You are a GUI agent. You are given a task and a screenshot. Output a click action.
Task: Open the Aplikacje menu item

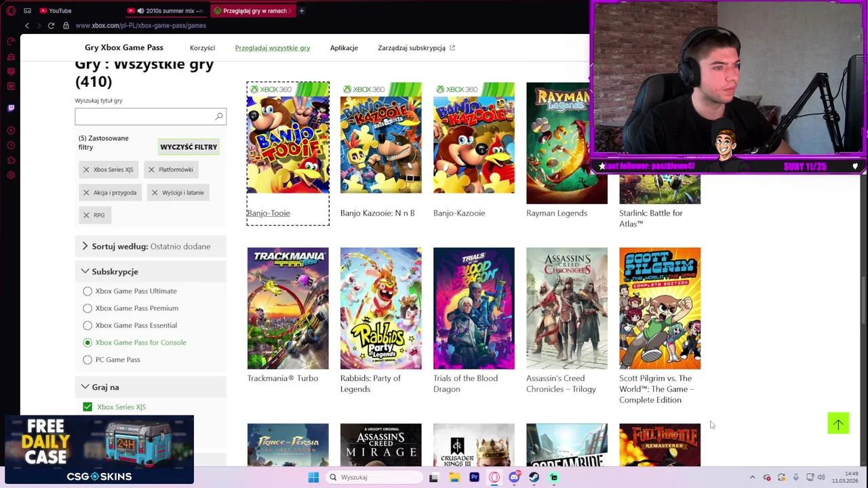click(x=344, y=48)
